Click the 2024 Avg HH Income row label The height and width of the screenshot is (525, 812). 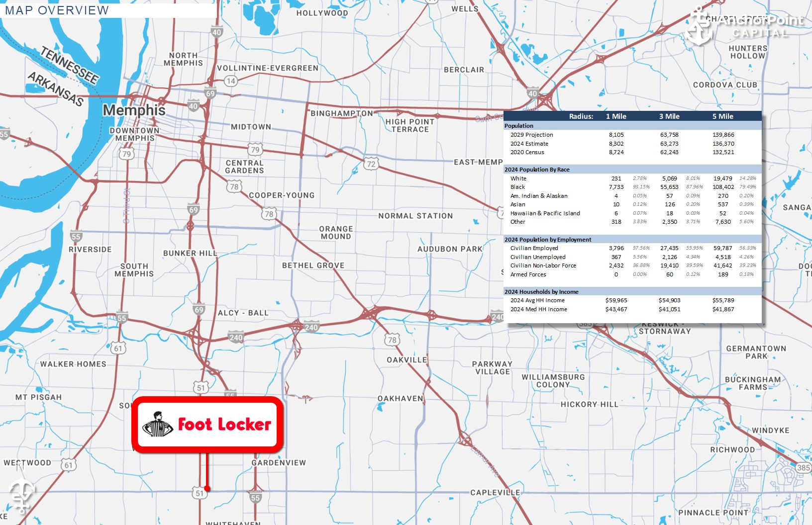pos(537,300)
